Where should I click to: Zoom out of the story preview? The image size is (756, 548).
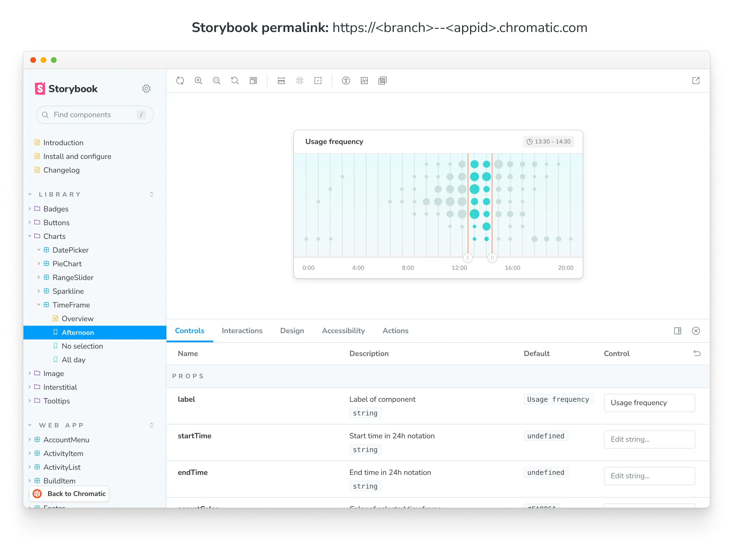pyautogui.click(x=217, y=81)
